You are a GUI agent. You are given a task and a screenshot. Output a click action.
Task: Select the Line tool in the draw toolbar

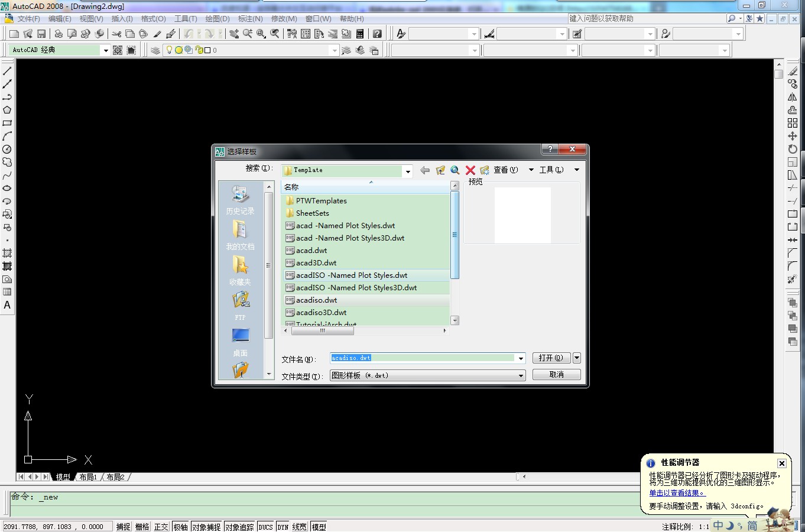click(x=7, y=71)
